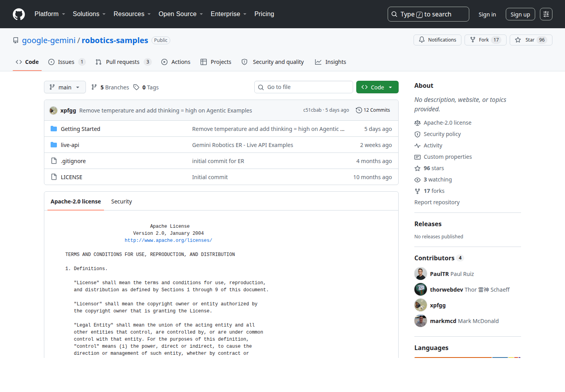Open the Getting Started folder

coord(80,129)
